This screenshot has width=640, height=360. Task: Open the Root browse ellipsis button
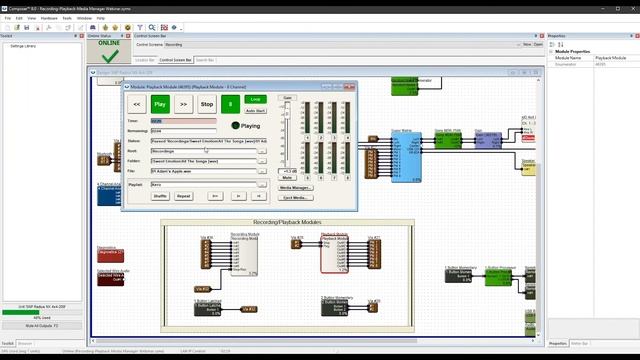coord(262,151)
